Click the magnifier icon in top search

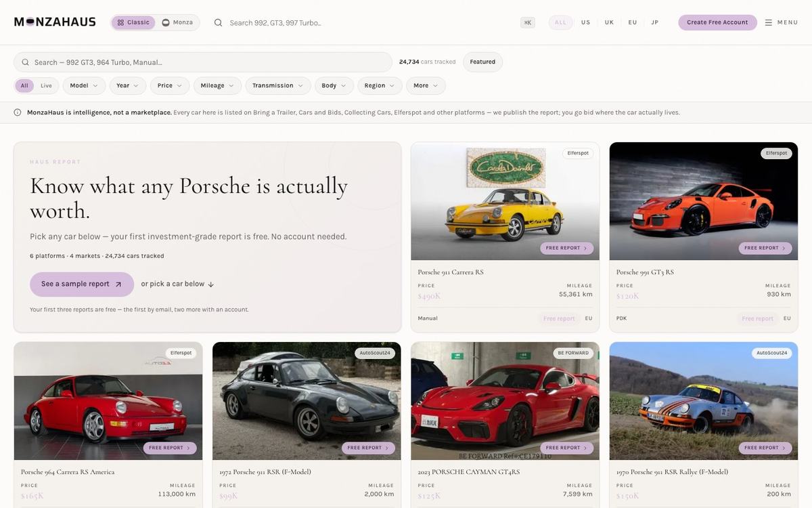(218, 22)
